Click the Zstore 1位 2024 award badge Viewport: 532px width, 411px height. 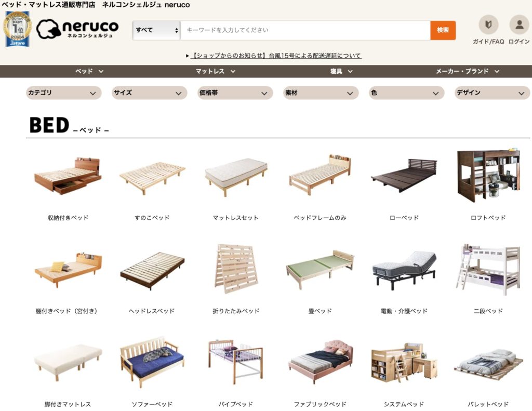17,29
